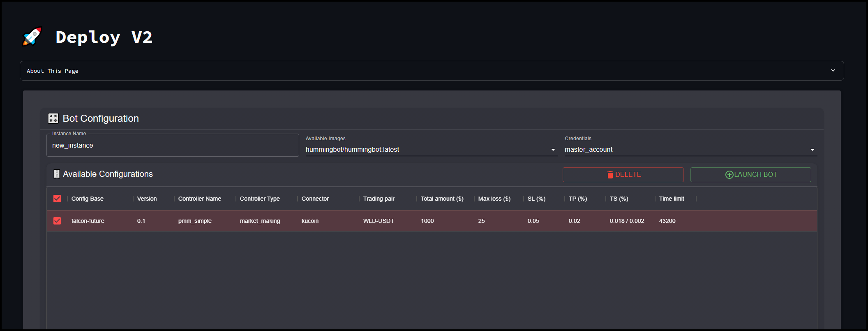Image resolution: width=868 pixels, height=331 pixels.
Task: Click the trash icon on Delete button
Action: (610, 175)
